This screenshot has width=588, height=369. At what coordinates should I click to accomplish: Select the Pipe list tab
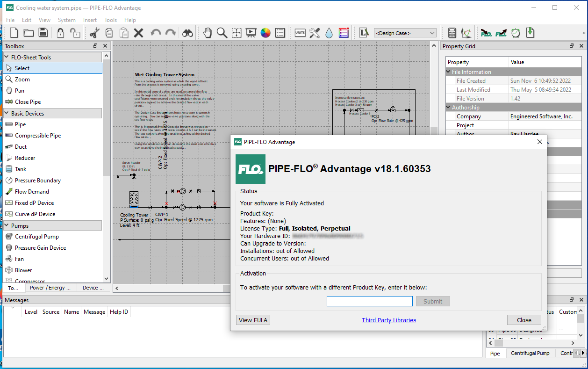[495, 354]
